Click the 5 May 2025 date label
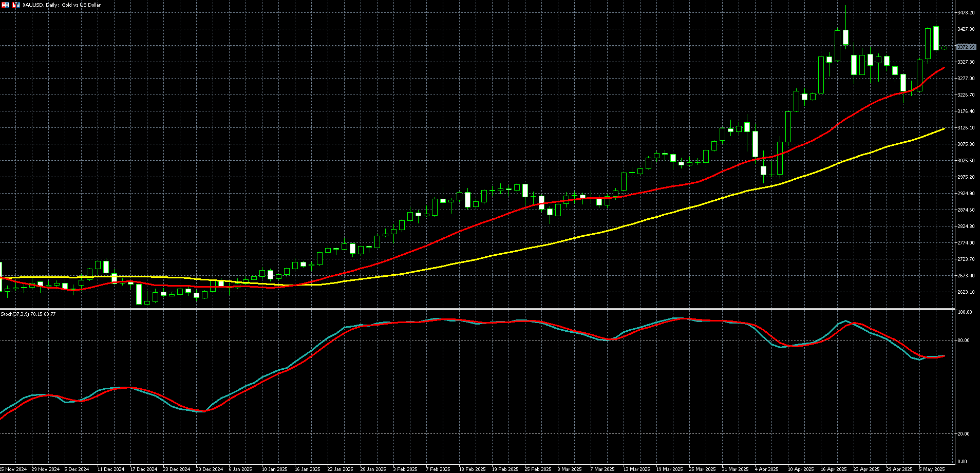Viewport: 980px width, 473px height. click(x=932, y=469)
